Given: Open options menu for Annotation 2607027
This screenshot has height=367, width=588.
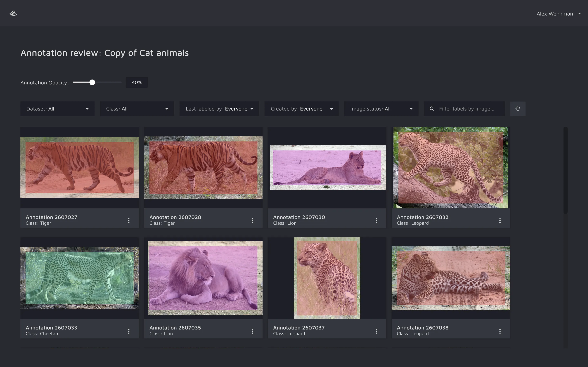Looking at the screenshot, I should [x=129, y=220].
